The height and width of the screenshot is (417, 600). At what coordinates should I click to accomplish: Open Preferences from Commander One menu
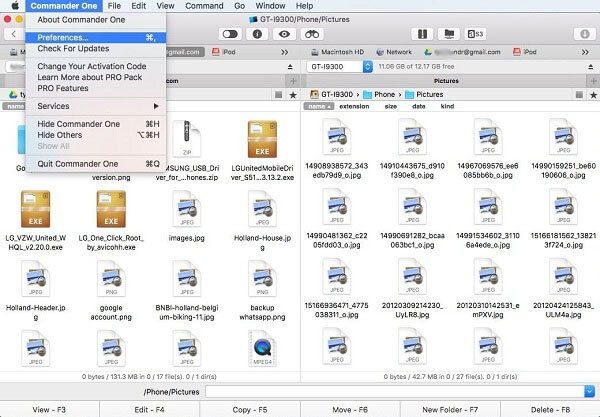[96, 37]
